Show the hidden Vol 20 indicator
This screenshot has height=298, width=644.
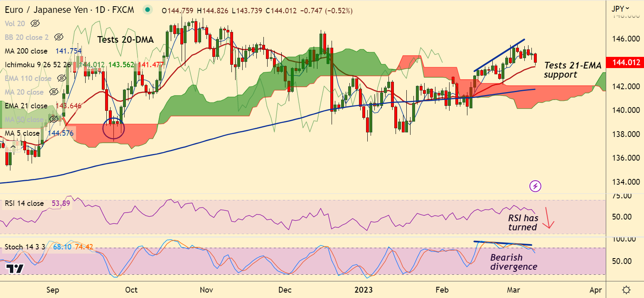click(35, 23)
